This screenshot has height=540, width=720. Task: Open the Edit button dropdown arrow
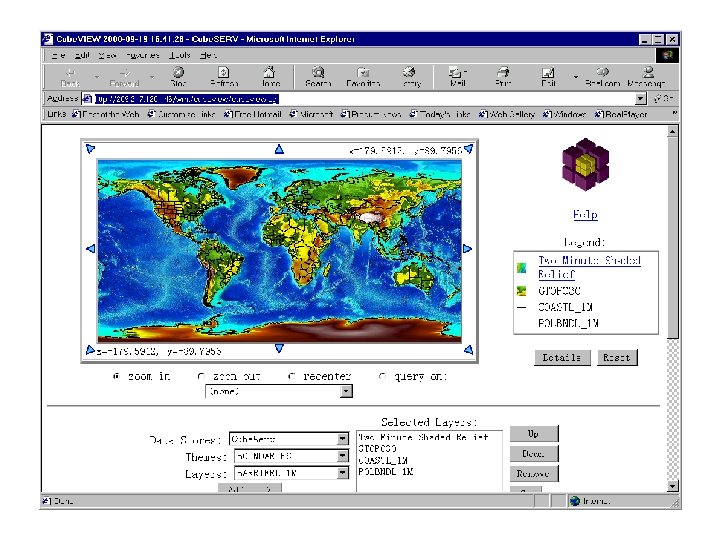pos(575,77)
